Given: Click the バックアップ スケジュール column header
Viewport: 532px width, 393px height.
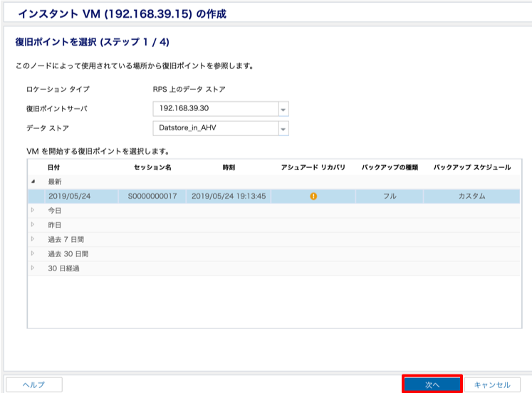Looking at the screenshot, I should pos(472,167).
